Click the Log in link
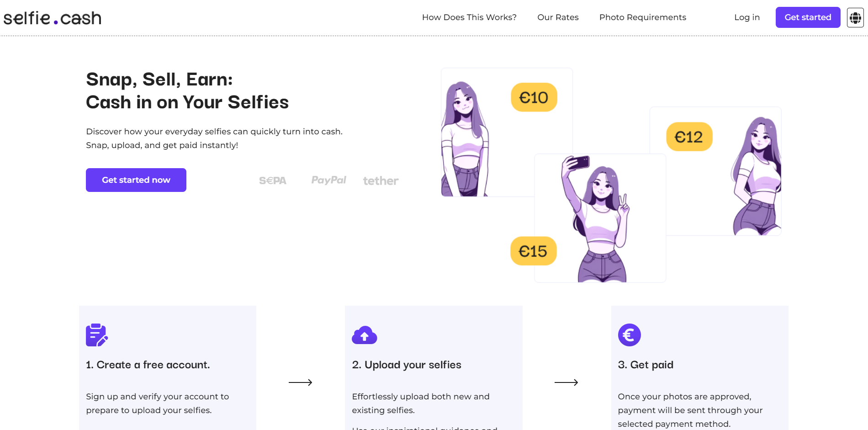868x430 pixels. pyautogui.click(x=747, y=17)
